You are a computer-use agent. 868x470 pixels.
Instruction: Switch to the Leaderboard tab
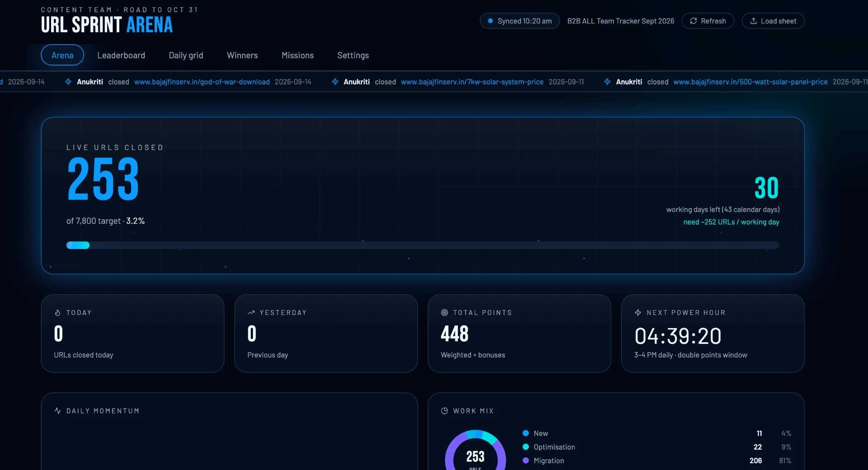[121, 55]
